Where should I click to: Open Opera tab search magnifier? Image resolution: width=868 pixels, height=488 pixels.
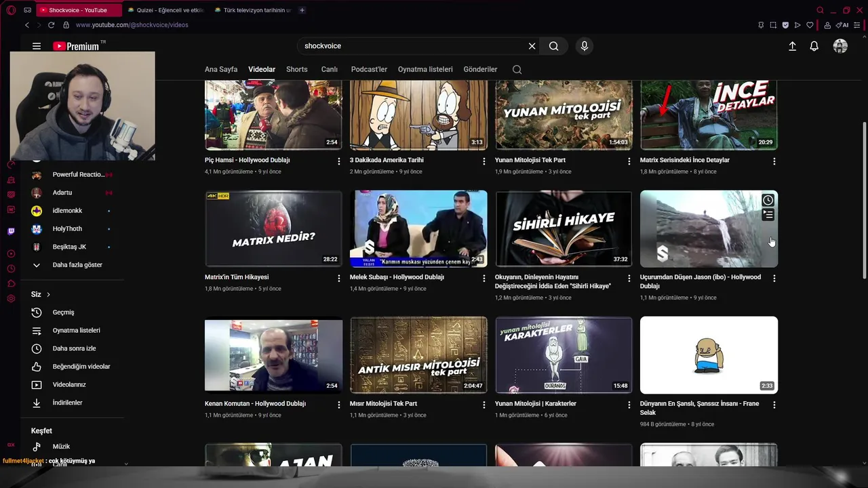[x=820, y=10]
